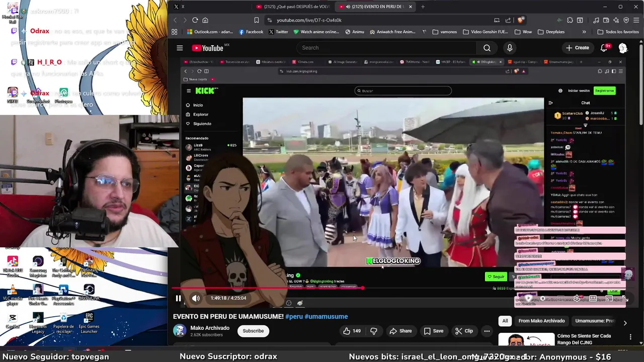This screenshot has height=362, width=644.
Task: Open TikTok LIVE Studio desktop shortcut
Action: pyautogui.click(x=13, y=267)
